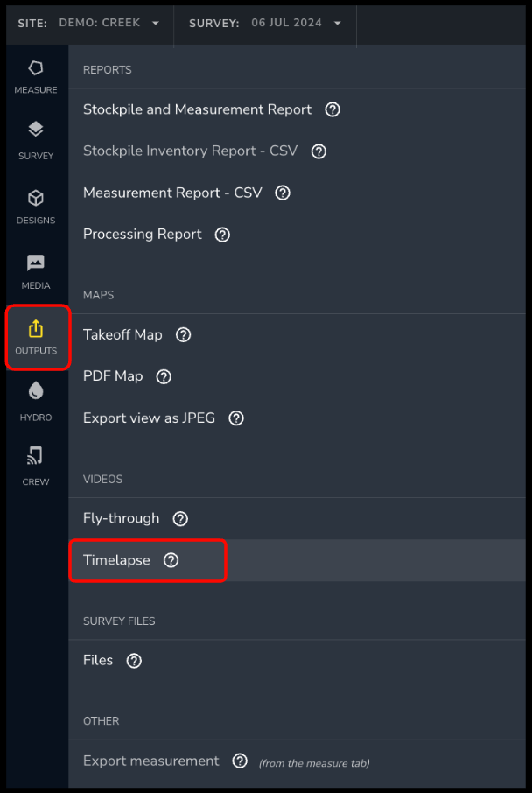
Task: Open the Processing Report
Action: click(142, 235)
